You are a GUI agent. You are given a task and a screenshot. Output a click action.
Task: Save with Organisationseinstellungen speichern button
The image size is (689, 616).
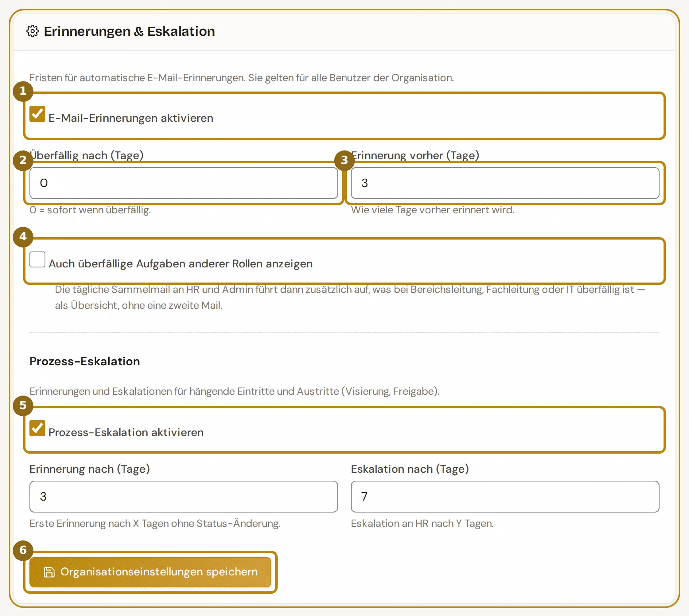(x=150, y=572)
